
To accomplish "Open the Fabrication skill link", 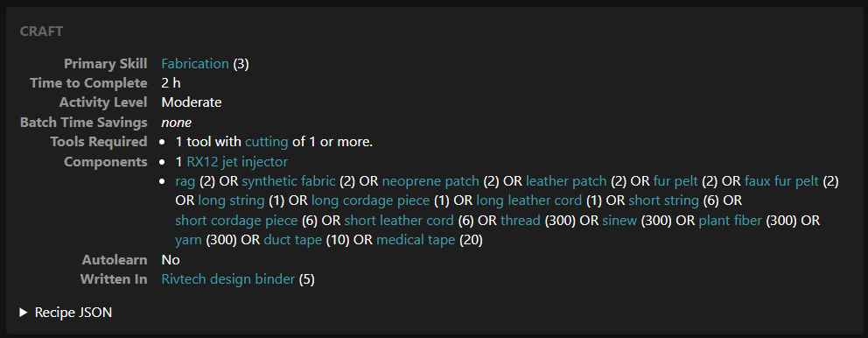I will click(195, 64).
